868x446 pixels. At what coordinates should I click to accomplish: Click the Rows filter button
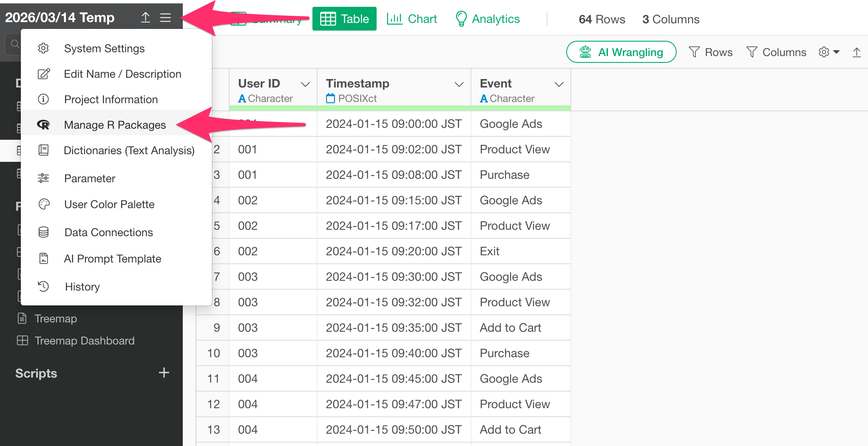(x=711, y=52)
